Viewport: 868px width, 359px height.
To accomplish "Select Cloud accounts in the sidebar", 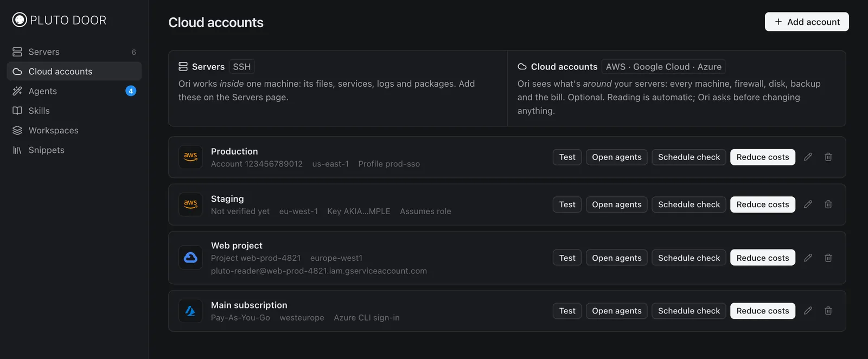I will point(74,72).
